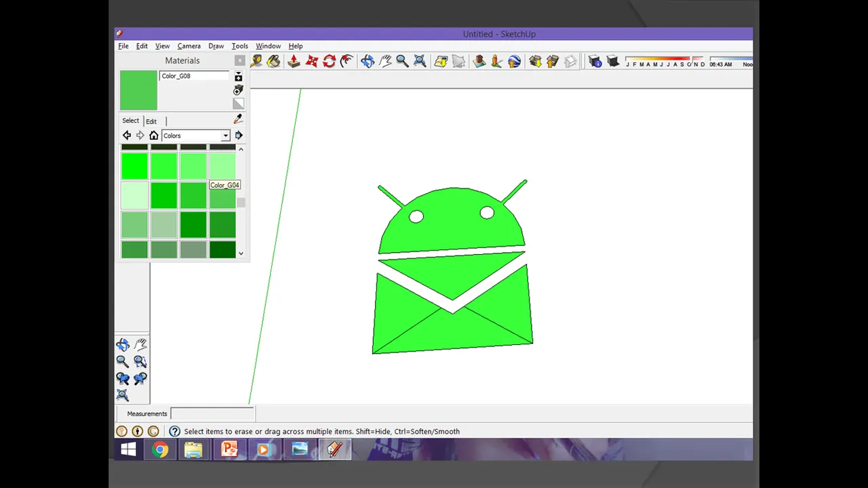The width and height of the screenshot is (868, 488).
Task: Preview the model in Google Earth
Action: (x=514, y=62)
